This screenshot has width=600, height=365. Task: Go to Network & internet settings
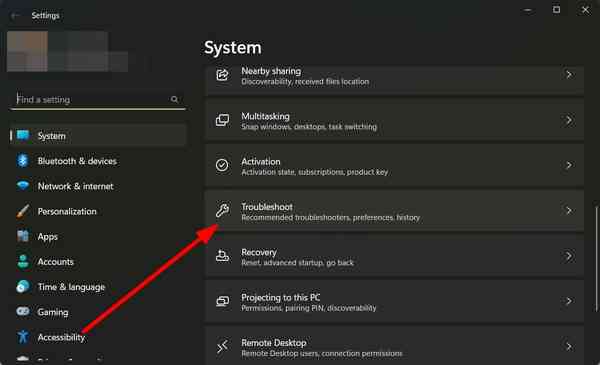click(75, 186)
